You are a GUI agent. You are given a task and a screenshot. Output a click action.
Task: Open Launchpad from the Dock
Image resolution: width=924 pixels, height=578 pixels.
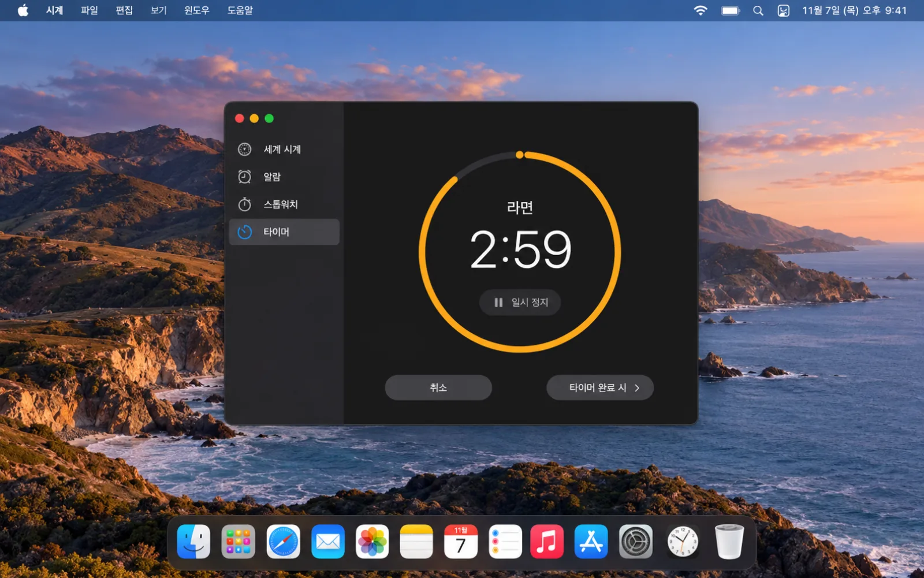[x=238, y=542]
